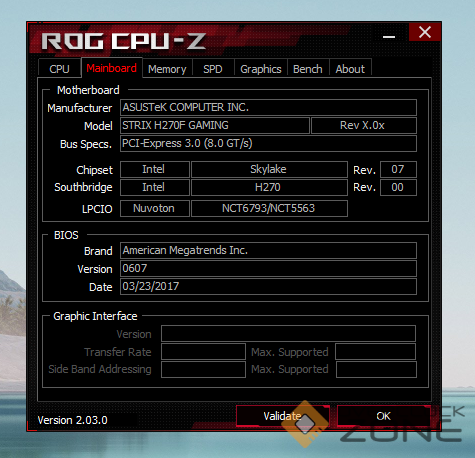Click the Validate button
Screen dimensions: 475x458
click(283, 416)
